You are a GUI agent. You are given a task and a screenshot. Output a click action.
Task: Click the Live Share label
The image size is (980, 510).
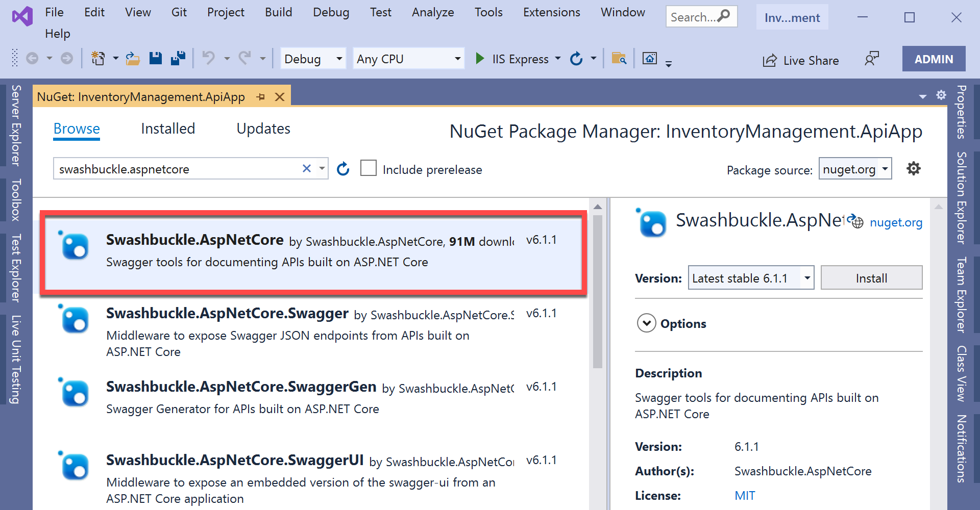811,61
